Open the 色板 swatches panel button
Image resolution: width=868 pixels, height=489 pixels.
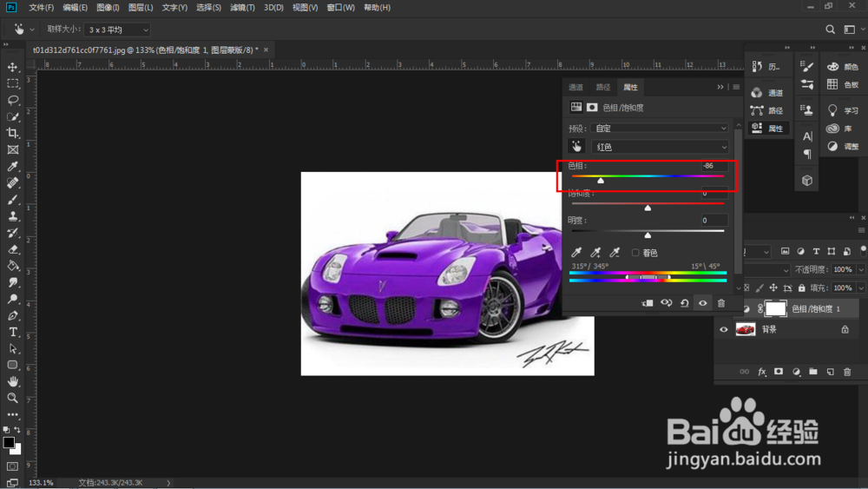[x=843, y=84]
